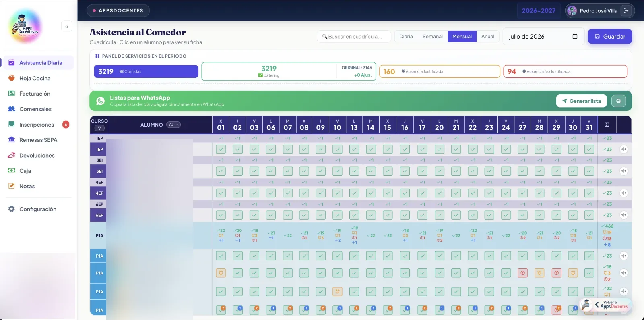Image resolution: width=644 pixels, height=320 pixels.
Task: Click the 3219 Comidas summary card
Action: (146, 71)
